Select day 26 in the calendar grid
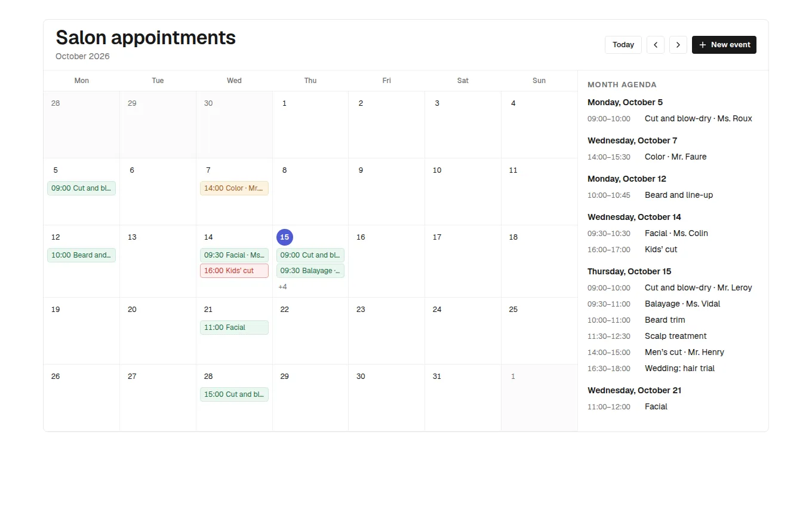This screenshot has width=812, height=508. point(56,377)
